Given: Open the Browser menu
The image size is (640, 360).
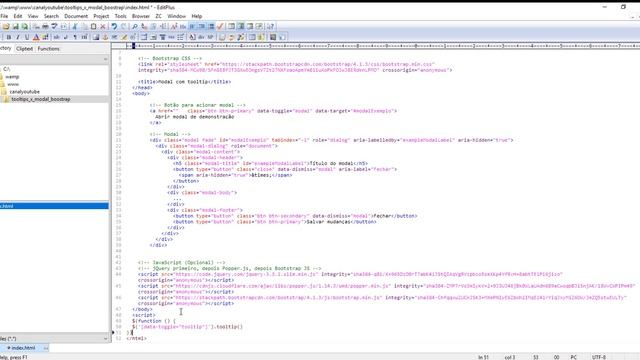Looking at the screenshot, I should click(x=141, y=16).
